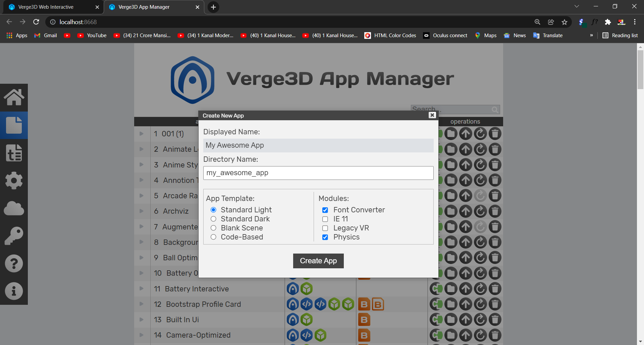
Task: Click the page vertical scrollbar thumb
Action: [x=640, y=69]
